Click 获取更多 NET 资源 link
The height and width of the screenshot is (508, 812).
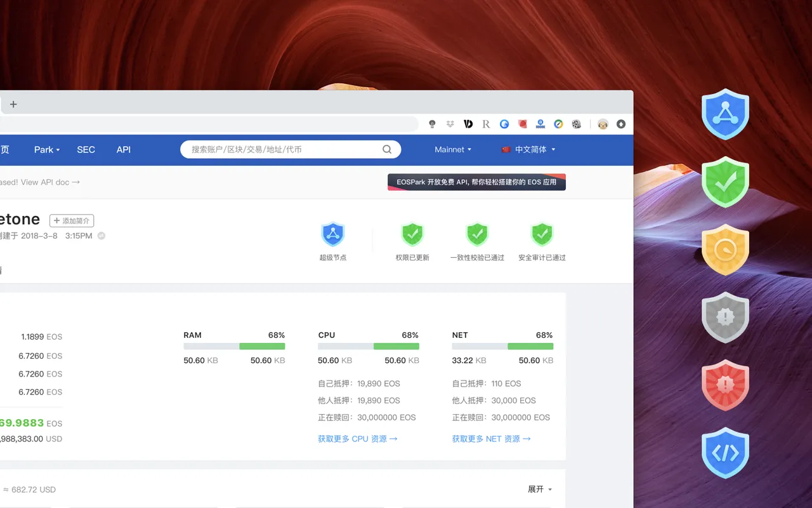(x=492, y=439)
